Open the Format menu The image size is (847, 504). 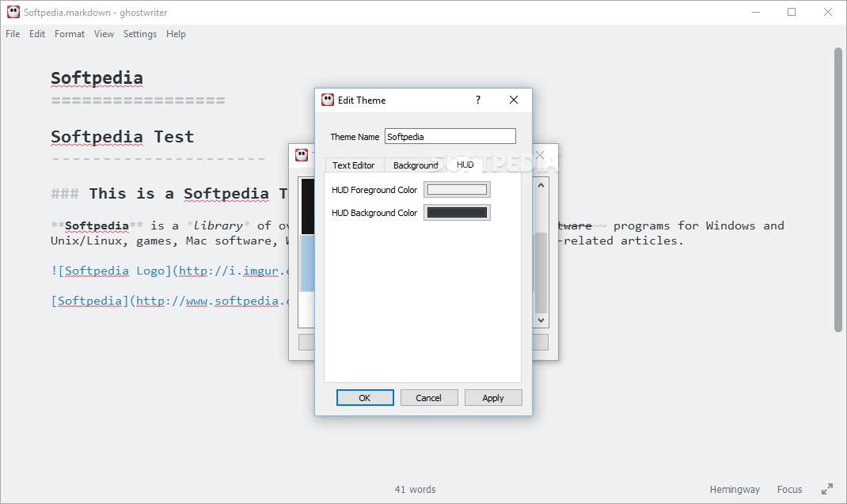(70, 34)
